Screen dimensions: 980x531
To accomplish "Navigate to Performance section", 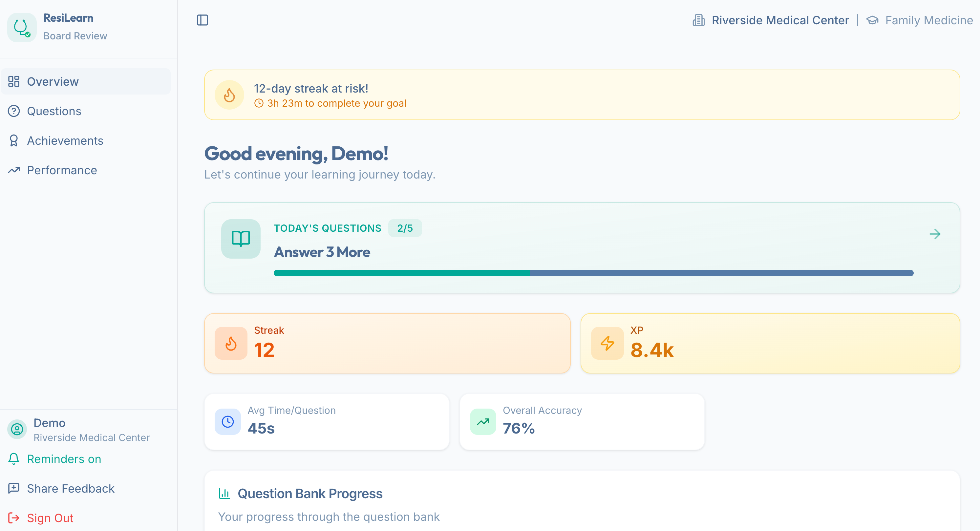I will click(x=62, y=170).
